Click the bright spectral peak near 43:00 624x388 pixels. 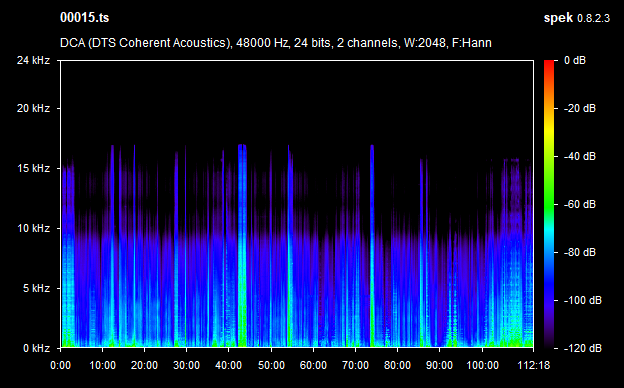pos(242,246)
